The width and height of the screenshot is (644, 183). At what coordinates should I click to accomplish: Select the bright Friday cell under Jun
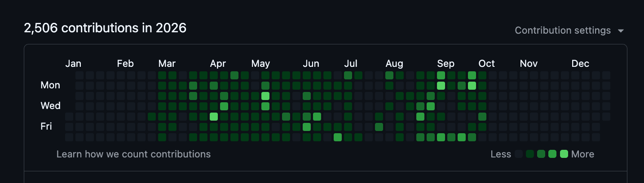(x=307, y=127)
